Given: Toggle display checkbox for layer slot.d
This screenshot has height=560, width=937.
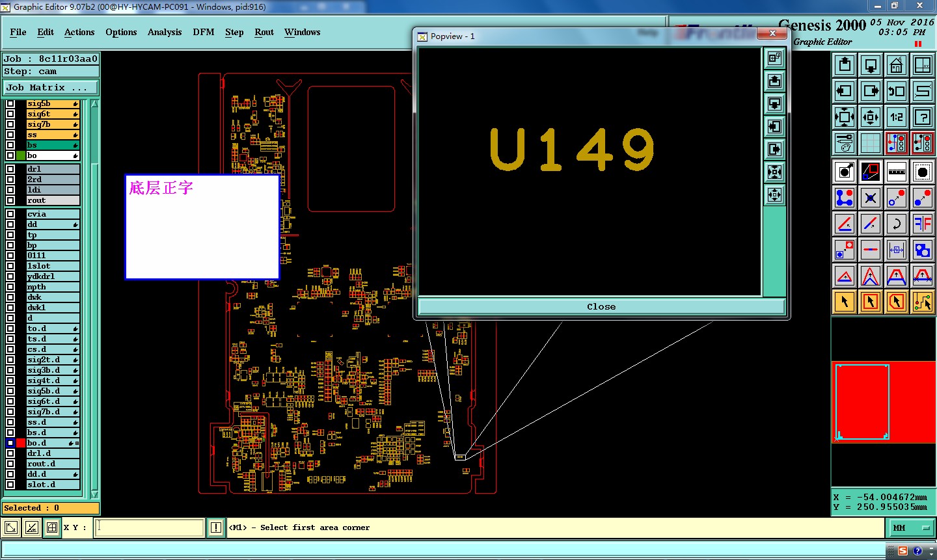Looking at the screenshot, I should pyautogui.click(x=10, y=485).
